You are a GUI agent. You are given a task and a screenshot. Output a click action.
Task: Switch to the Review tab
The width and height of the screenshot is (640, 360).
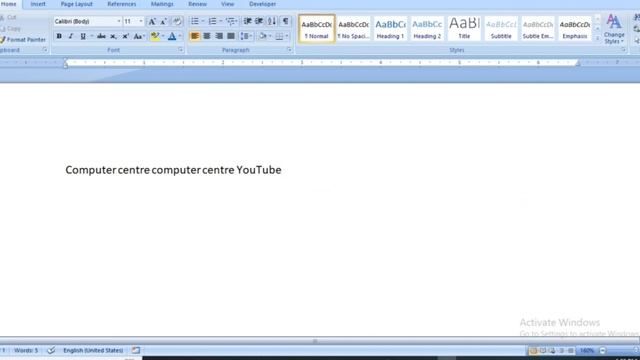(x=198, y=4)
